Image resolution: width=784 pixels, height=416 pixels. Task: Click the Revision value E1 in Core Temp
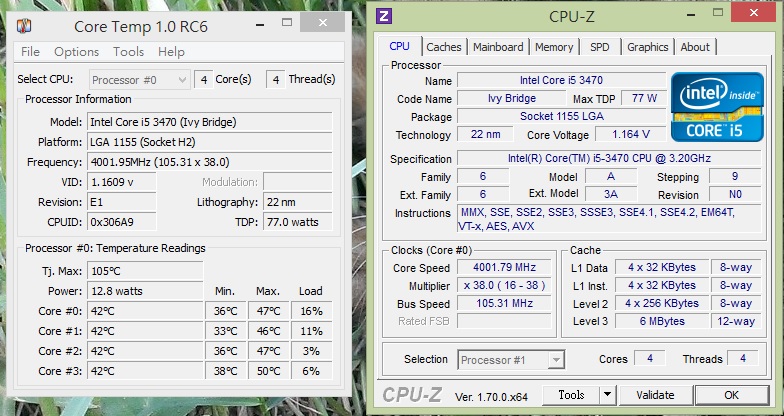(x=122, y=202)
